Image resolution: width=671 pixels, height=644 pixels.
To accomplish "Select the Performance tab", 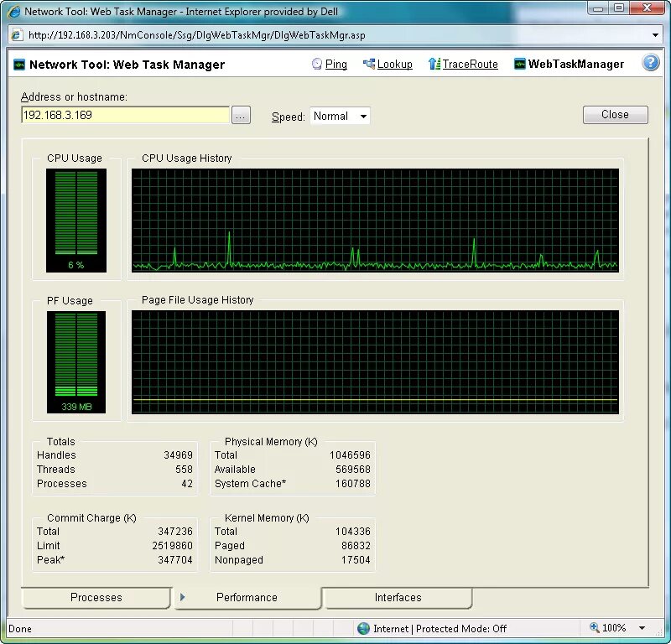I will pyautogui.click(x=247, y=597).
